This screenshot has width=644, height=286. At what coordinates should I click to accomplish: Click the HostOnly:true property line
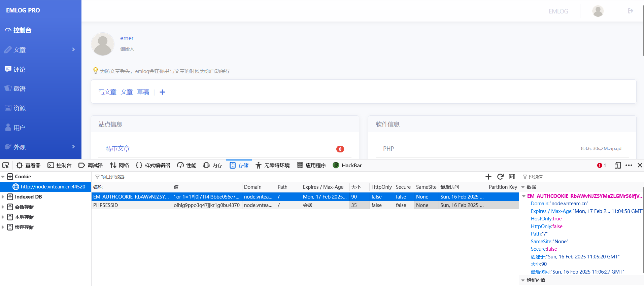546,219
